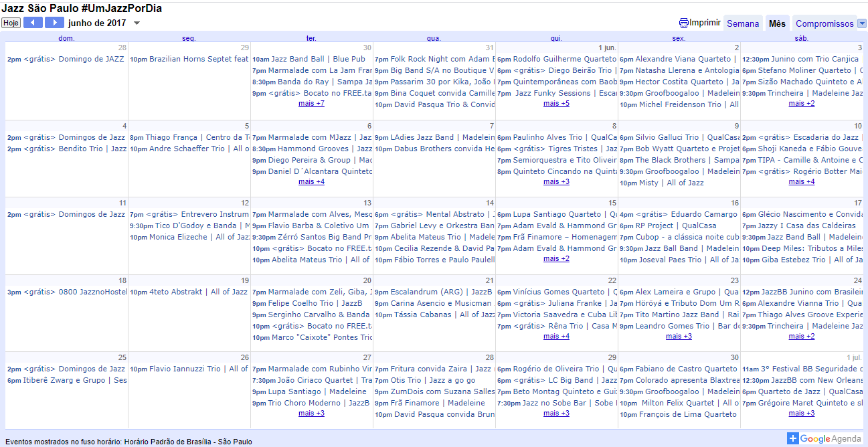This screenshot has width=868, height=447.
Task: Show 'mais +3' events on June 23
Action: click(679, 337)
